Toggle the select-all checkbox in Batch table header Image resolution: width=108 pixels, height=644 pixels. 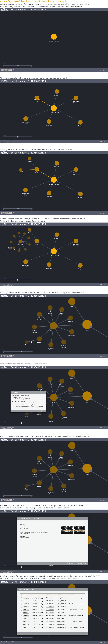[x=22, y=595]
